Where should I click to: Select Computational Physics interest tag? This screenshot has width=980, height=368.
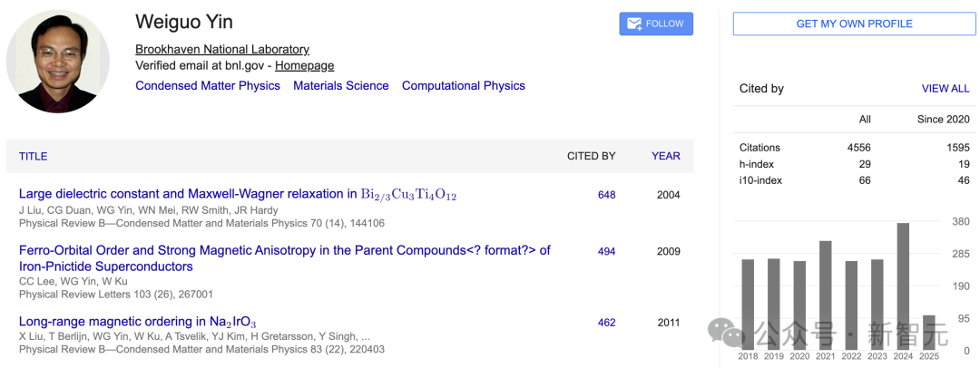(463, 85)
